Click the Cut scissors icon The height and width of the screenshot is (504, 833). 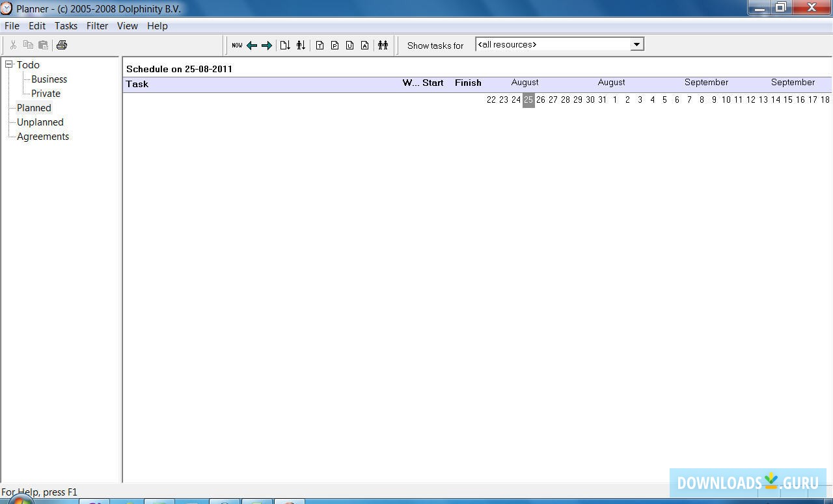coord(13,45)
